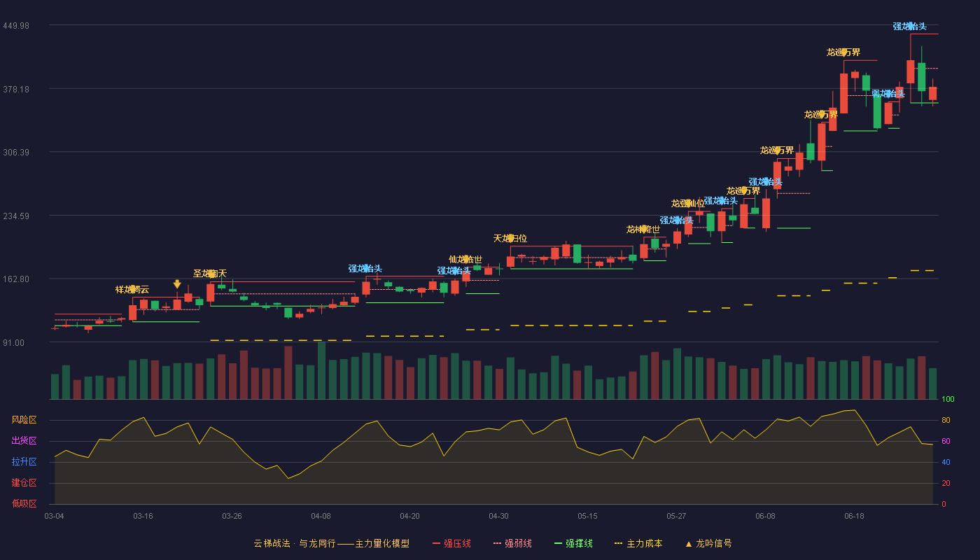The width and height of the screenshot is (980, 560).
Task: Toggle the 强压线 legend series
Action: click(451, 543)
